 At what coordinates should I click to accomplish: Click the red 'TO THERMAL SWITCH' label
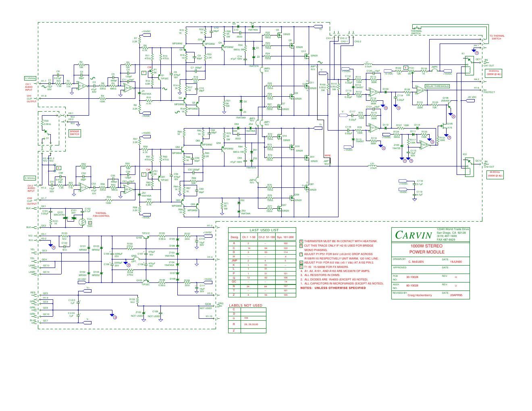click(497, 37)
